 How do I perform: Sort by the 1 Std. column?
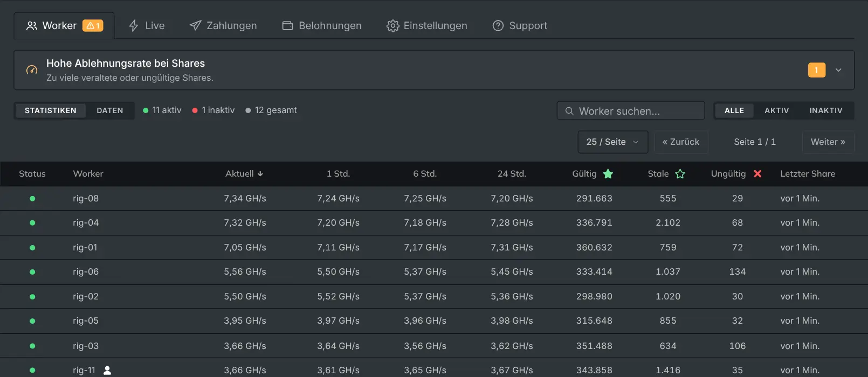338,174
